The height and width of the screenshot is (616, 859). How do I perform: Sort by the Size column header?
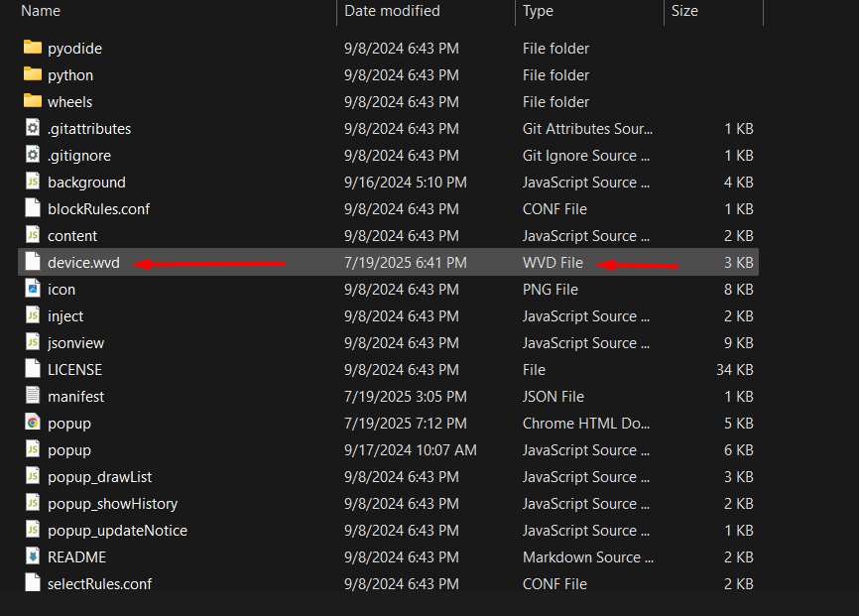coord(684,11)
